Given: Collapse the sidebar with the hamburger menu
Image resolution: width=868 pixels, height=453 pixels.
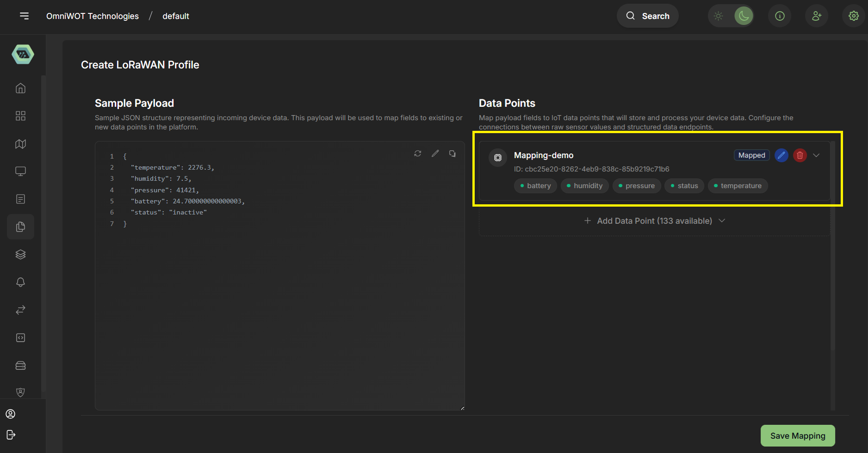Looking at the screenshot, I should pyautogui.click(x=24, y=16).
